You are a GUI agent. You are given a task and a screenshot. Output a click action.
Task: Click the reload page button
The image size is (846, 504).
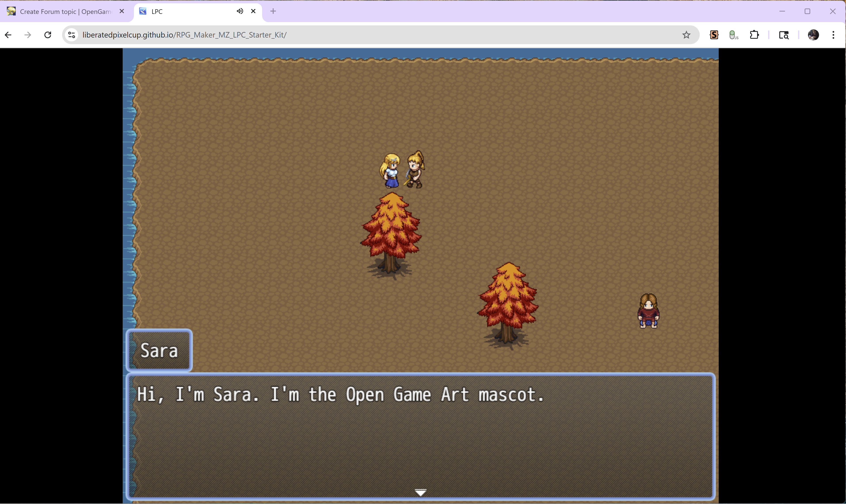(48, 35)
